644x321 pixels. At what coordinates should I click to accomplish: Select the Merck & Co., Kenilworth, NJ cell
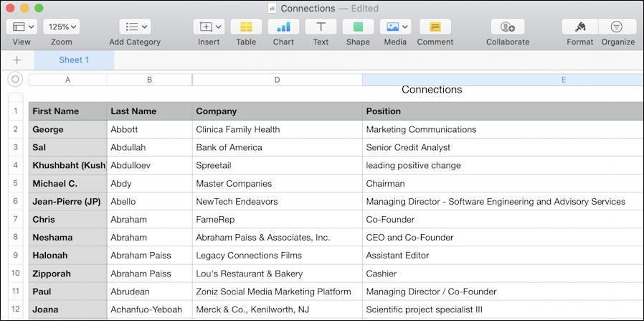pyautogui.click(x=278, y=310)
